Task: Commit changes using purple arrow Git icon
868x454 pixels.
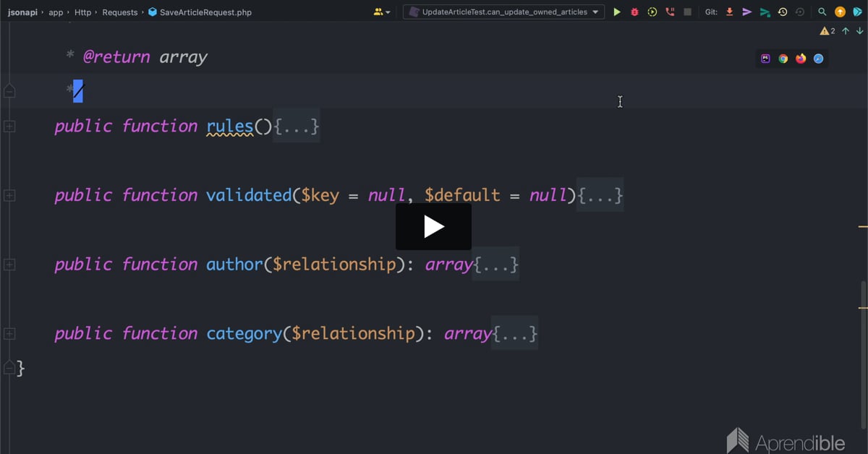Action: pyautogui.click(x=746, y=12)
